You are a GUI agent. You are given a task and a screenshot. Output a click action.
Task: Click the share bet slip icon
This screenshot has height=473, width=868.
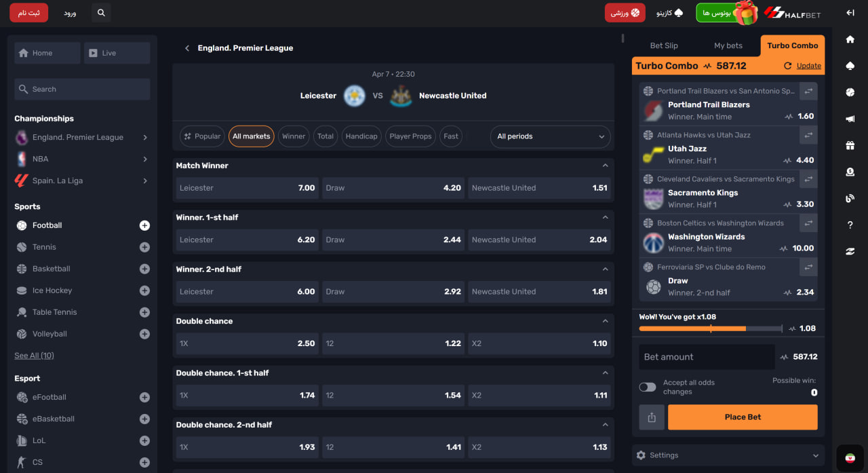click(652, 417)
